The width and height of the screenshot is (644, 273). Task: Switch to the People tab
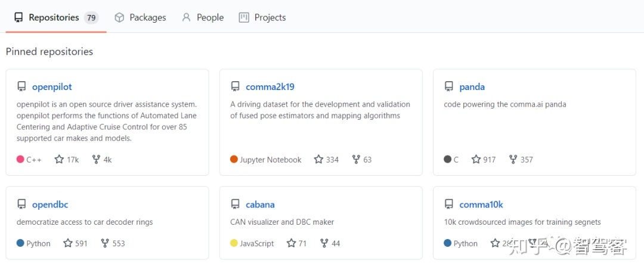pos(203,18)
